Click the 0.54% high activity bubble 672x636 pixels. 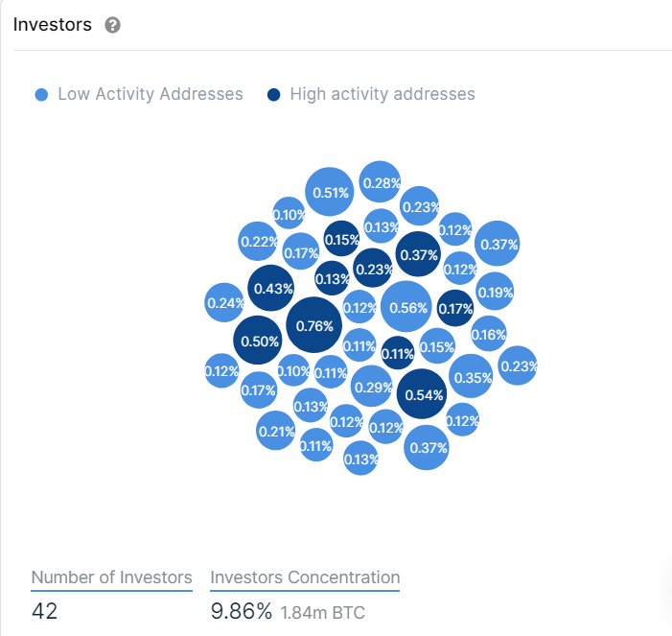(x=424, y=394)
